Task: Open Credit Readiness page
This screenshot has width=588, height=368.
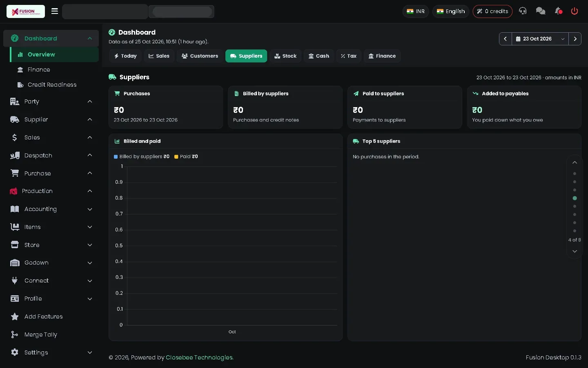Action: (x=54, y=85)
